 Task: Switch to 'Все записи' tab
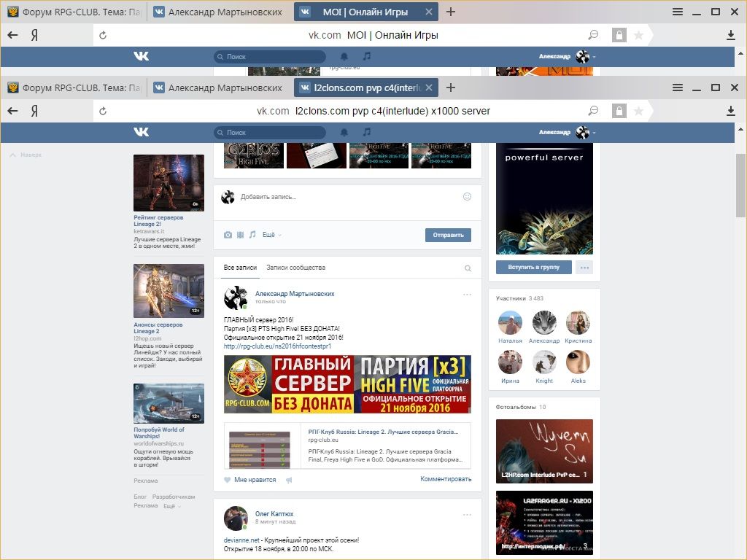click(240, 268)
